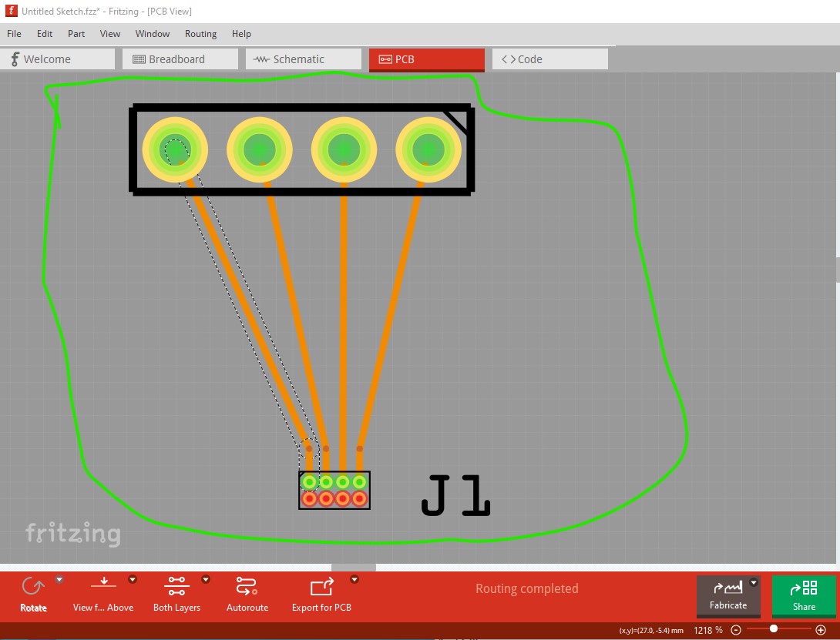Click the Rotate tool icon
840x640 pixels.
(33, 588)
